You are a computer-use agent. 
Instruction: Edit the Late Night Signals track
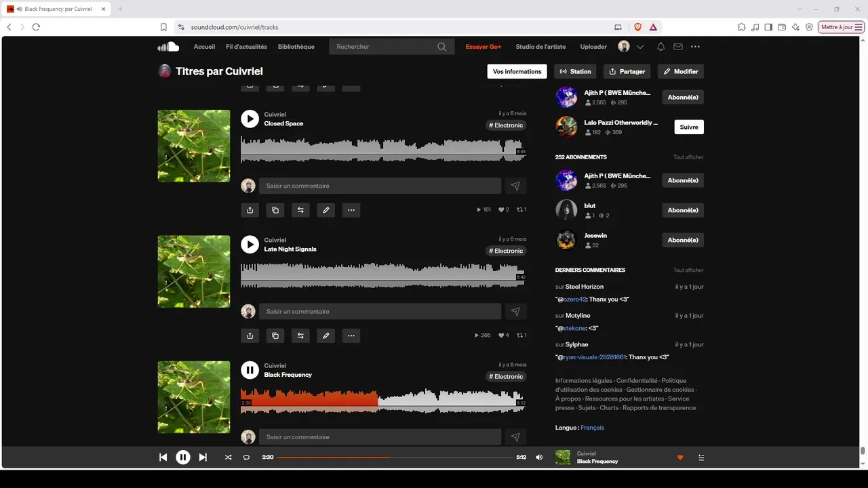coord(326,335)
